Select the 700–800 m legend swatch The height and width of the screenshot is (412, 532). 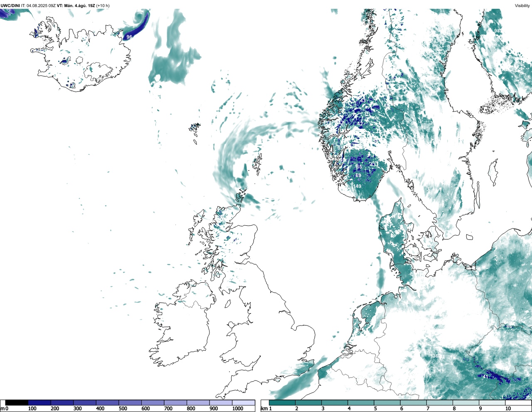pos(175,403)
